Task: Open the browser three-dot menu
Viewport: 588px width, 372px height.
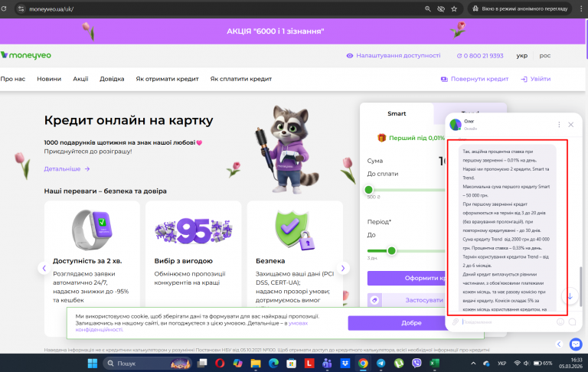Action: (x=581, y=8)
